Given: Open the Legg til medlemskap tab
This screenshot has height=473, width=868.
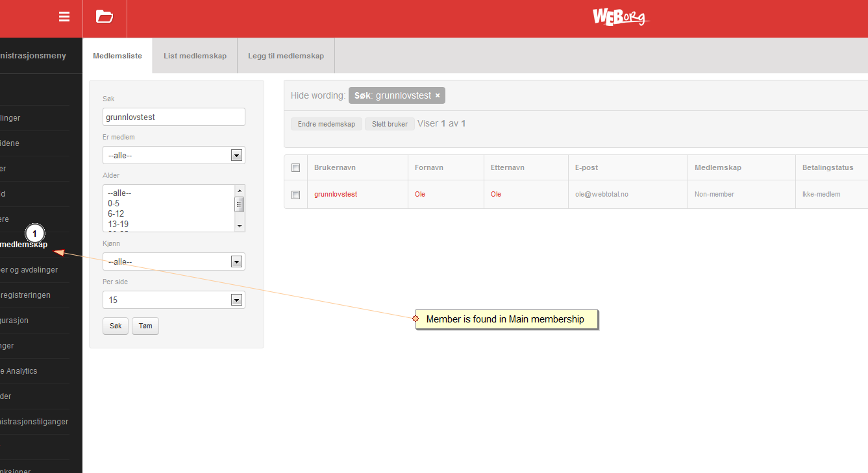Looking at the screenshot, I should (286, 56).
